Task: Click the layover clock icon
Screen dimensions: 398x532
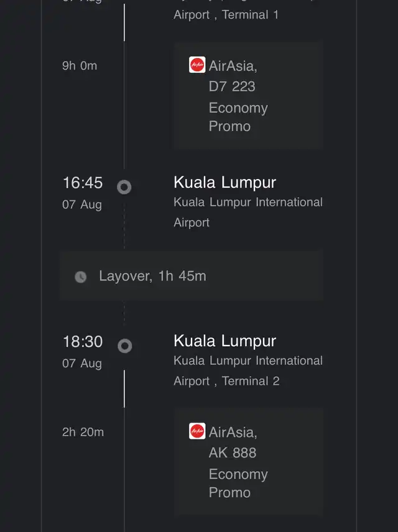Action: point(80,277)
